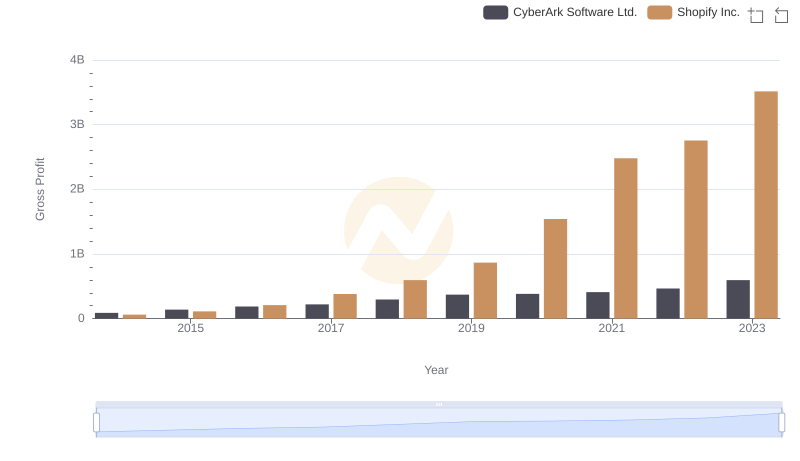Click the Shopify 2015 bar
This screenshot has width=800, height=461.
pyautogui.click(x=205, y=315)
